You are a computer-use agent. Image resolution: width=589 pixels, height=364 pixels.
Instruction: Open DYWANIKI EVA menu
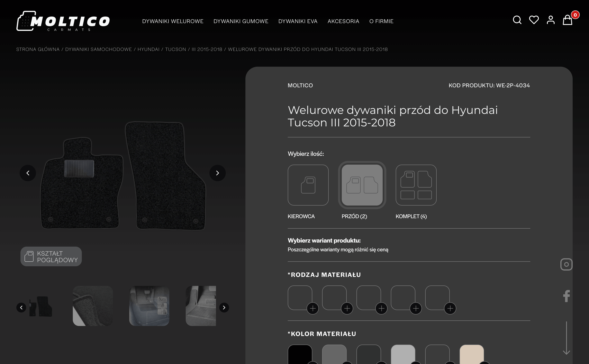(298, 21)
